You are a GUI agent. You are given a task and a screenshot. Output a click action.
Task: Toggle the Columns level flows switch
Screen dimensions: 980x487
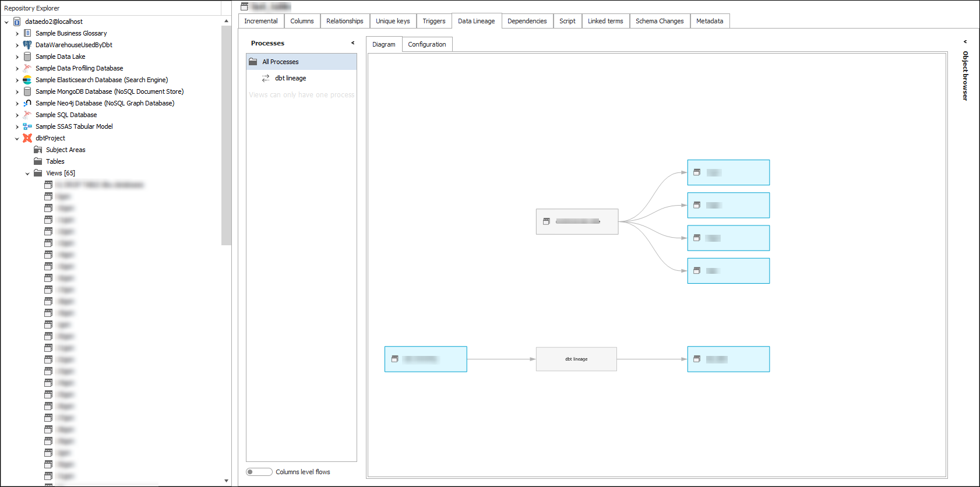[x=259, y=472]
